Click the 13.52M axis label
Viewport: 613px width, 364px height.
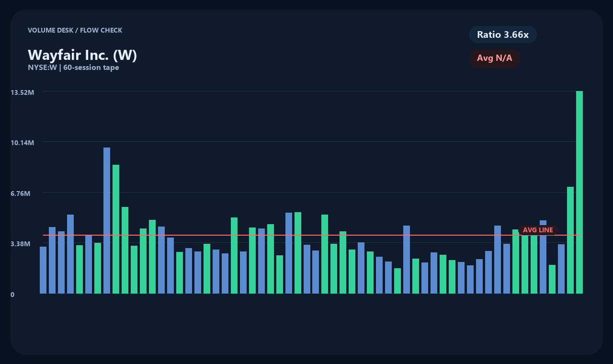pyautogui.click(x=23, y=92)
